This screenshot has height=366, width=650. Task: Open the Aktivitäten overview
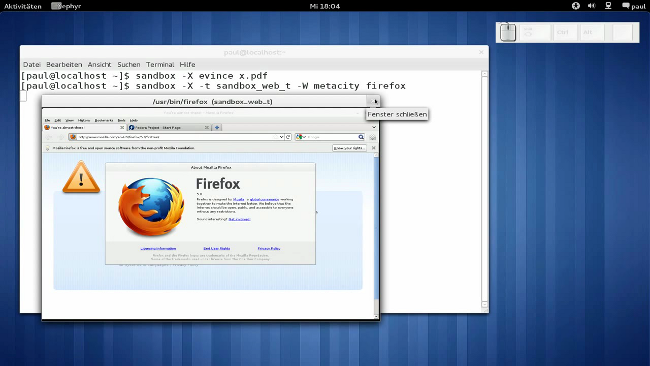[x=23, y=6]
